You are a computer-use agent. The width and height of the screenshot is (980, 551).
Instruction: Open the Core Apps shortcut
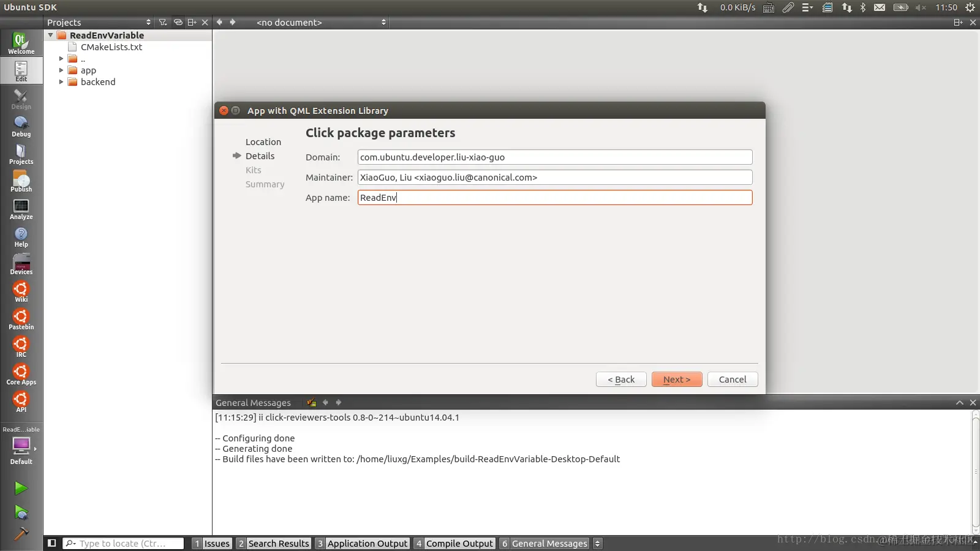point(21,374)
